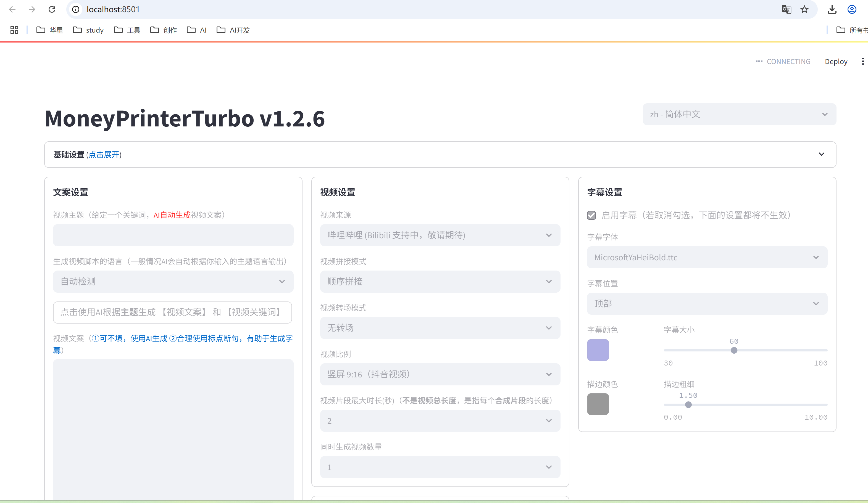The width and height of the screenshot is (868, 503).
Task: Click the 视频主题 text input field
Action: pos(173,235)
